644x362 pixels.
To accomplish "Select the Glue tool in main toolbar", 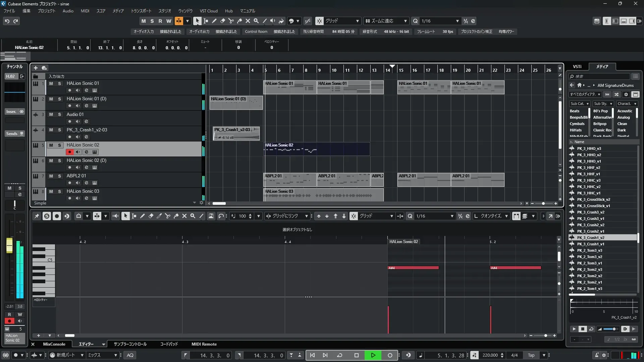I will [239, 21].
